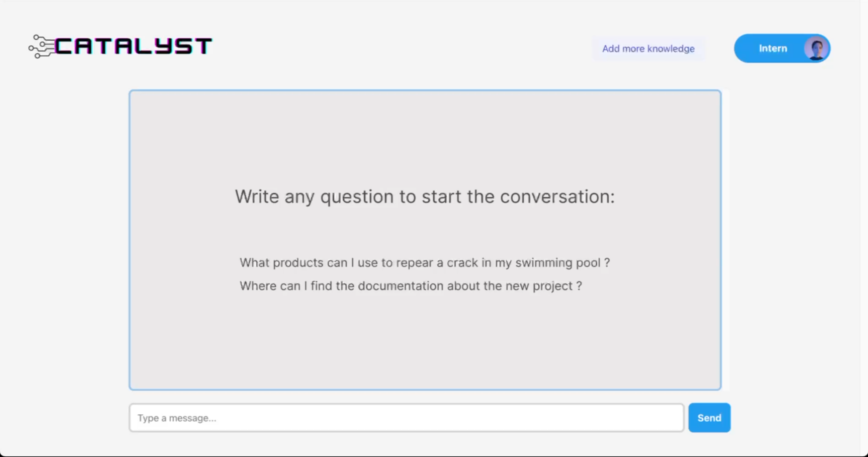Click the 'Write any question' heading text

coord(425,196)
